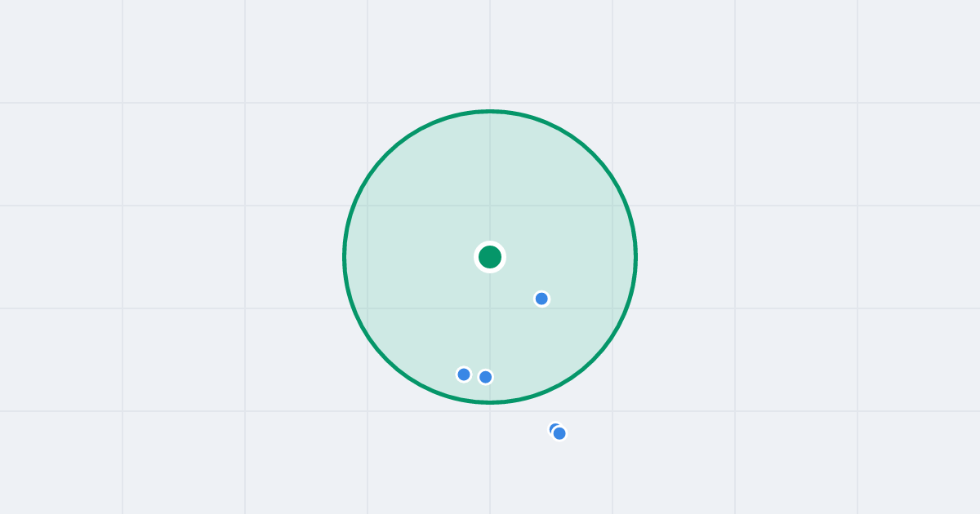The height and width of the screenshot is (514, 980).
Task: Select the left blue dot of the pair inside the circle's lower edge
Action: click(x=464, y=374)
